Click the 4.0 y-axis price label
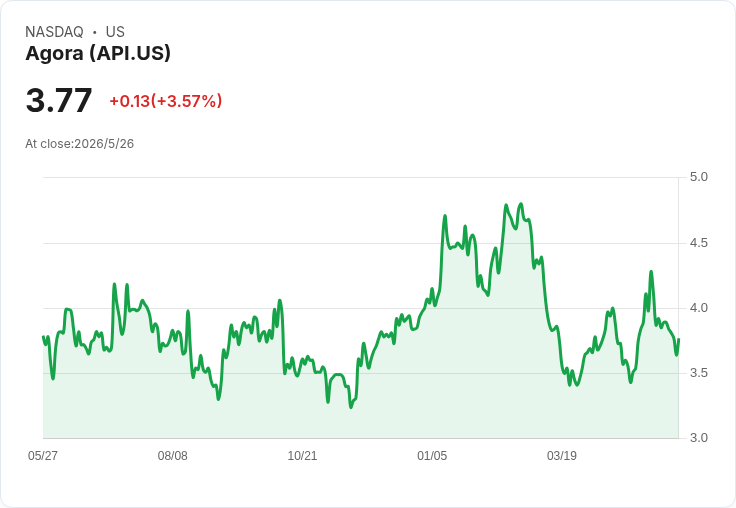 [698, 308]
